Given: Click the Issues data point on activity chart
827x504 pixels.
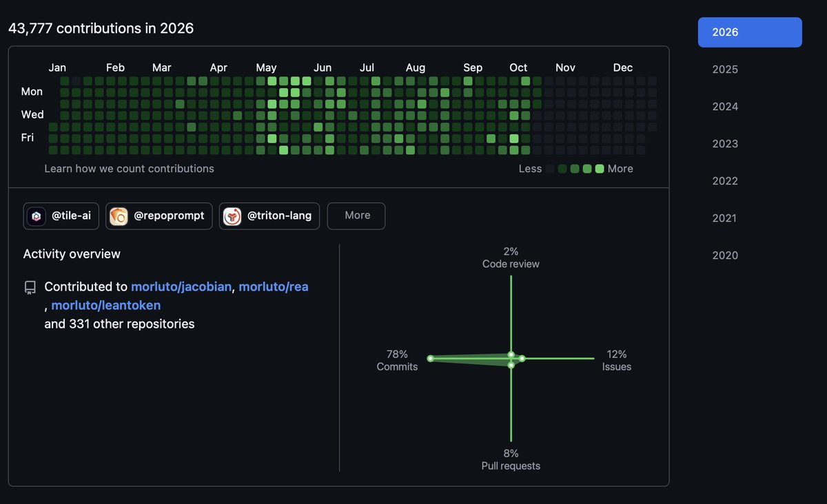Looking at the screenshot, I should pyautogui.click(x=522, y=359).
